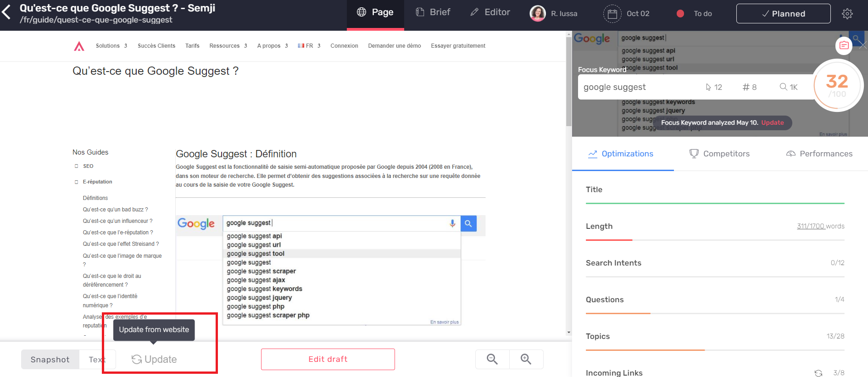
Task: Click the Topics progress bar
Action: [715, 350]
